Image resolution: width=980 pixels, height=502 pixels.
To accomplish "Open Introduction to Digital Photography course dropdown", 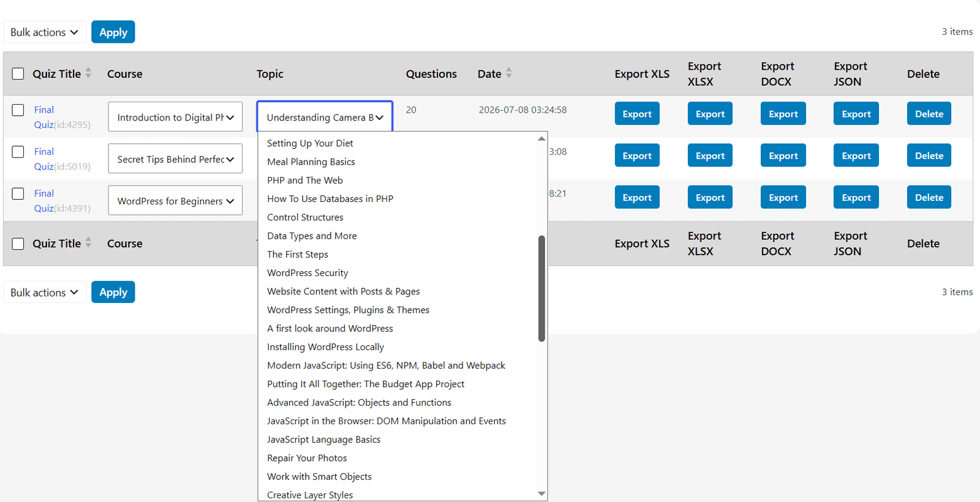I will click(175, 117).
